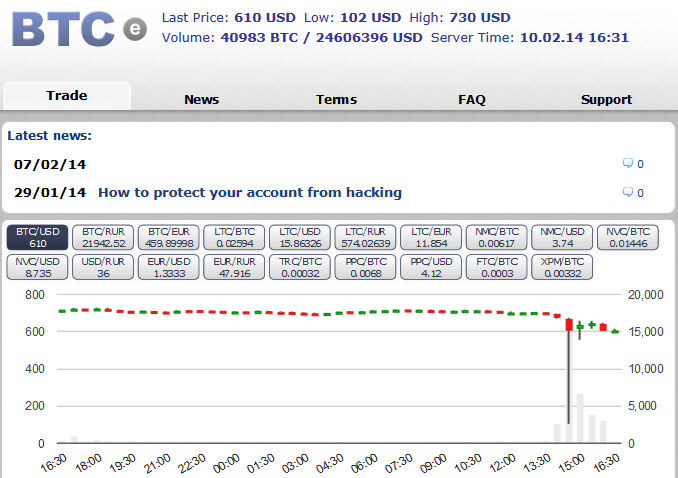The width and height of the screenshot is (678, 478).
Task: Switch to the EUR/USD pair
Action: pyautogui.click(x=169, y=267)
